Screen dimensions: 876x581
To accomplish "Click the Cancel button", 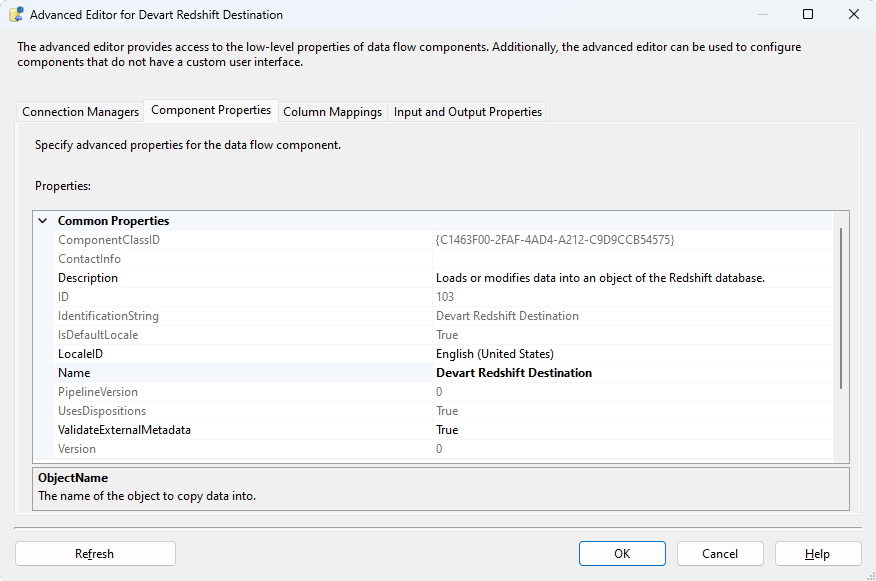I will (720, 554).
